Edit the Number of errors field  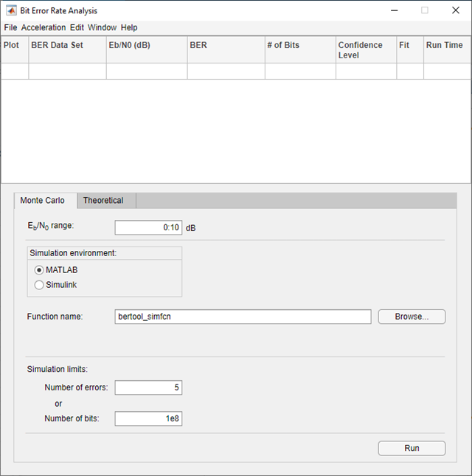[148, 387]
